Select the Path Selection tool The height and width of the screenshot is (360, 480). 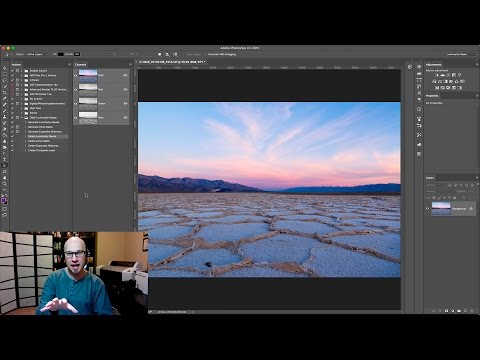pos(5,165)
